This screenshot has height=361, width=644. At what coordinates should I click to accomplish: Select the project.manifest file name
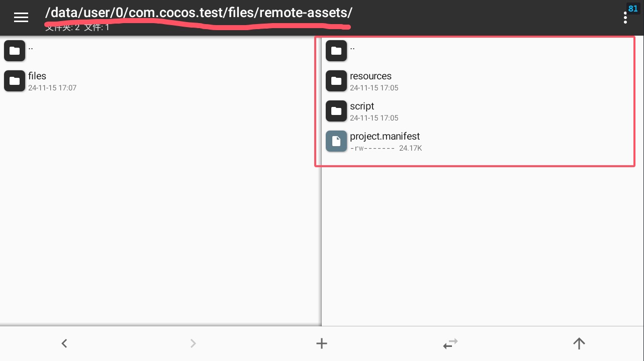coord(385,137)
